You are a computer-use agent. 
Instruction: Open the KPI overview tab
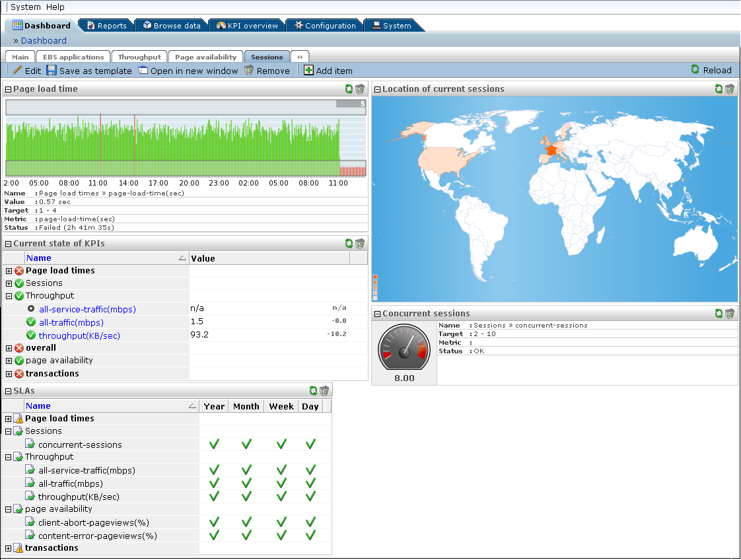[x=247, y=26]
